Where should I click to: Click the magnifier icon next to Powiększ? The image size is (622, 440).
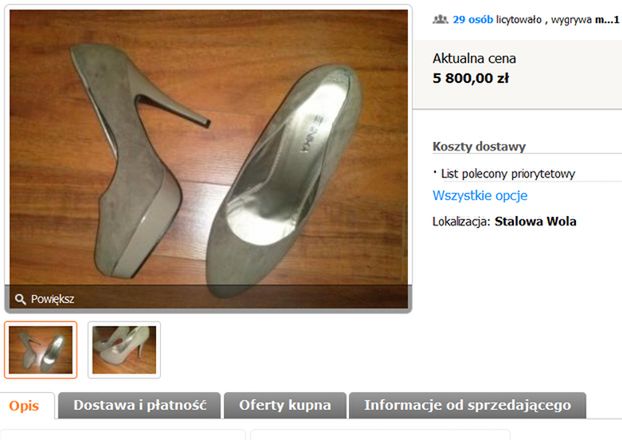pyautogui.click(x=20, y=299)
